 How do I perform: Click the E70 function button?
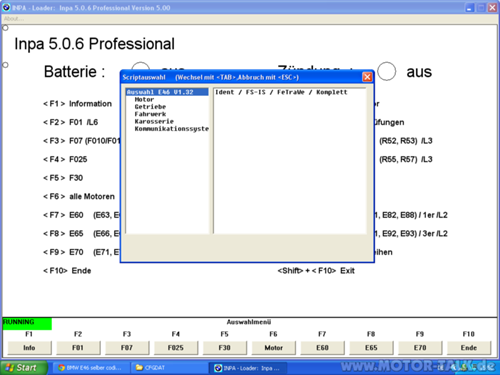point(420,348)
